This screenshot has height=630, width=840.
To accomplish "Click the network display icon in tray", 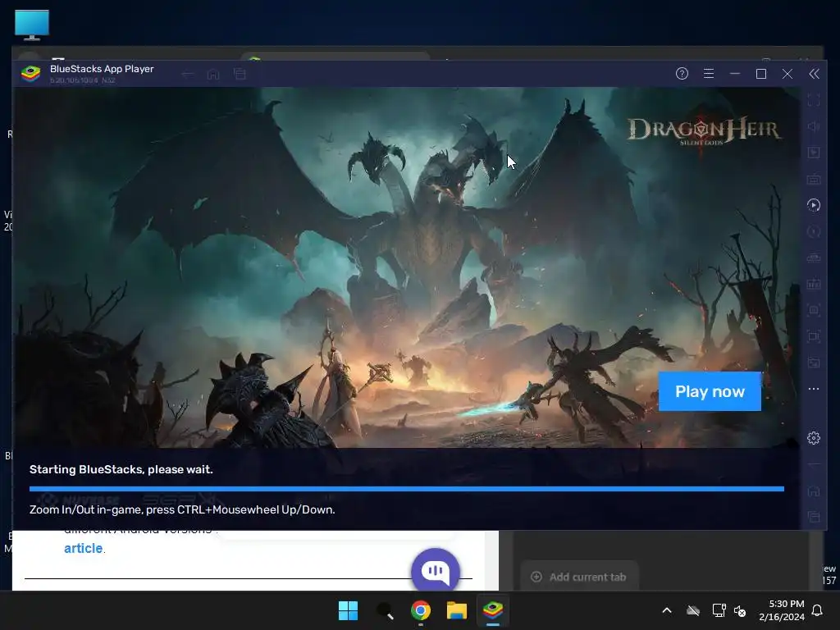I will pyautogui.click(x=719, y=610).
